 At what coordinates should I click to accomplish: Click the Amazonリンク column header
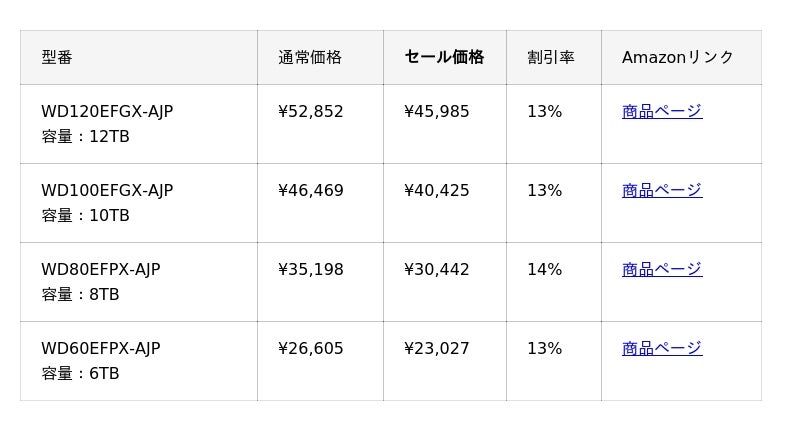pos(678,58)
